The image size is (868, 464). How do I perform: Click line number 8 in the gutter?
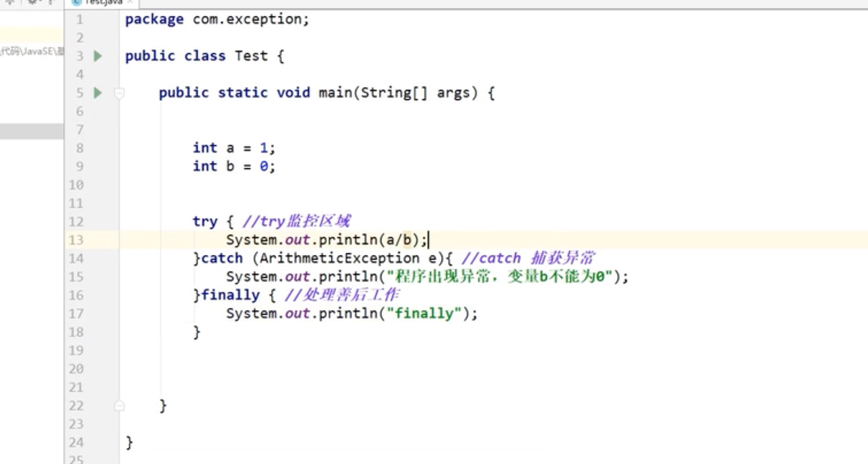[x=80, y=148]
